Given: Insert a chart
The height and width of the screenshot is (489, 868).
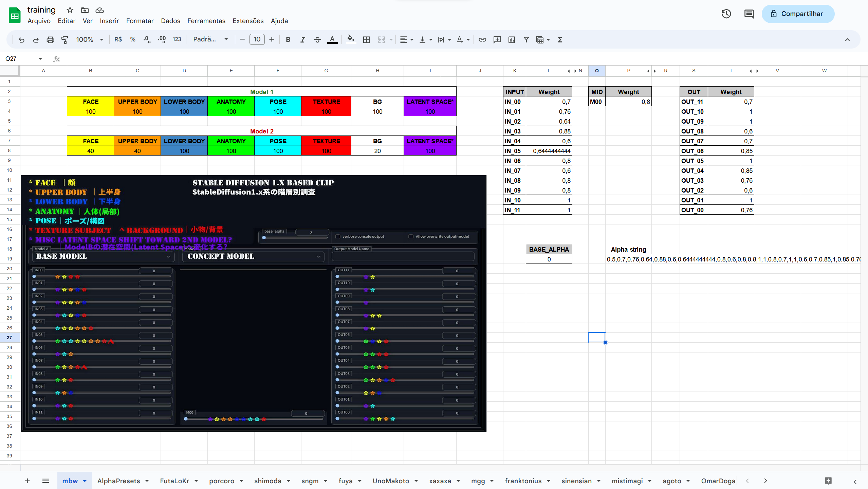Looking at the screenshot, I should point(512,40).
